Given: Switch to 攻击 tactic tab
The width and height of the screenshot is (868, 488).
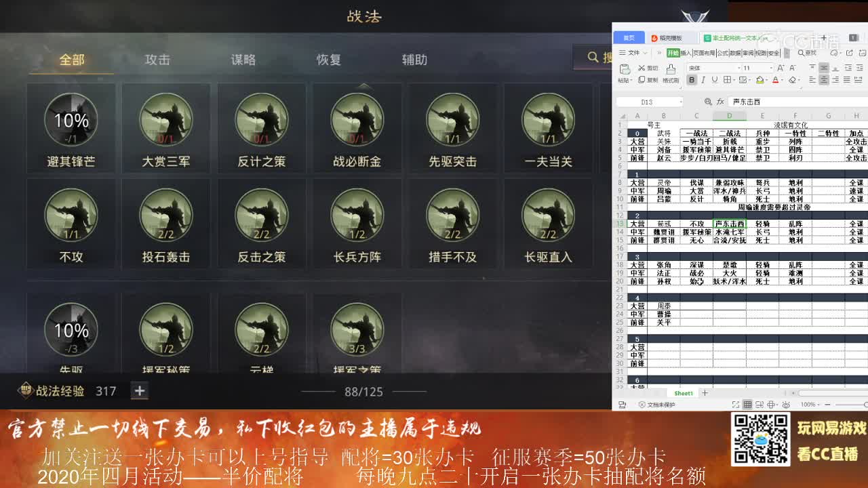Looking at the screenshot, I should click(157, 60).
